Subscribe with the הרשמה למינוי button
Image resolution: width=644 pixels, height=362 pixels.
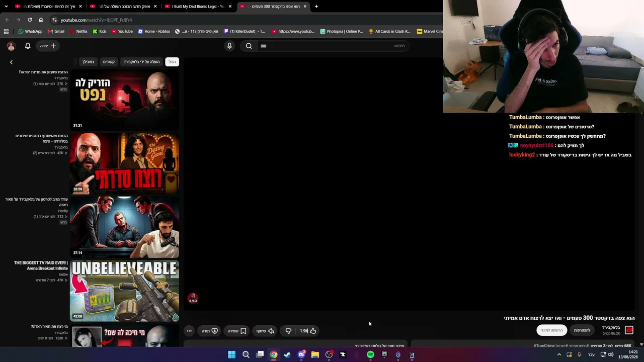pyautogui.click(x=552, y=330)
